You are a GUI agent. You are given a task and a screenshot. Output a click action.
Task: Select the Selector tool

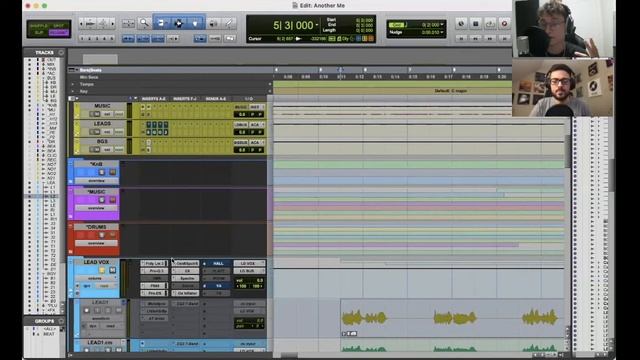click(178, 23)
